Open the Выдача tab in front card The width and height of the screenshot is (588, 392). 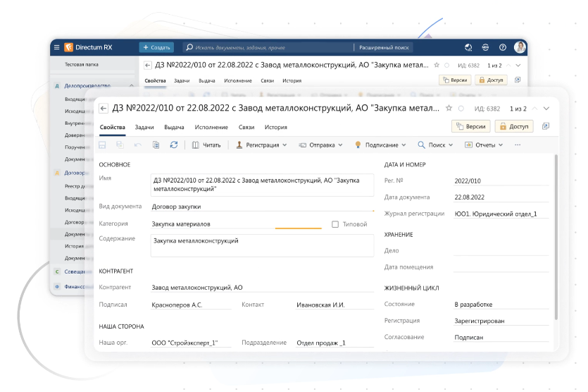(174, 127)
